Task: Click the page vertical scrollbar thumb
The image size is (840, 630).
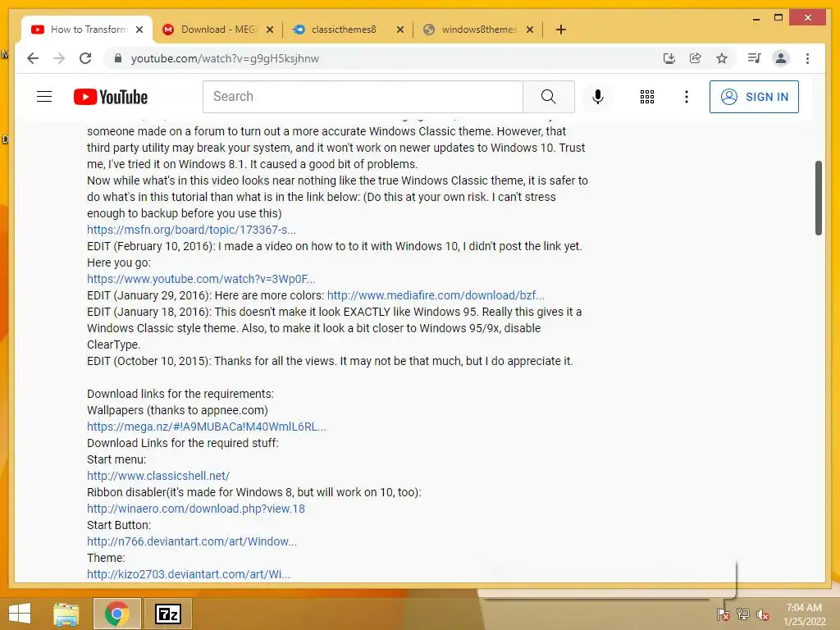Action: (818, 198)
